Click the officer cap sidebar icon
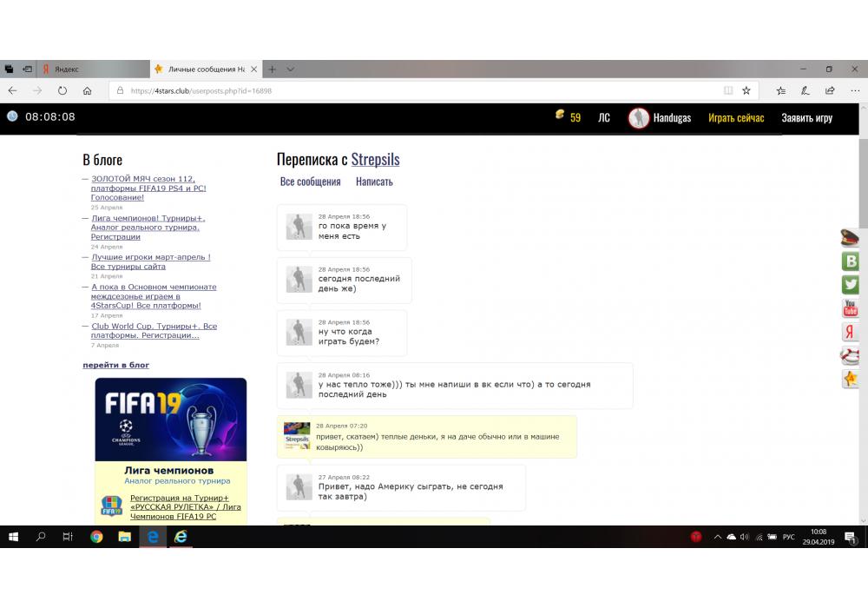Image resolution: width=868 pixels, height=608 pixels. pyautogui.click(x=850, y=238)
